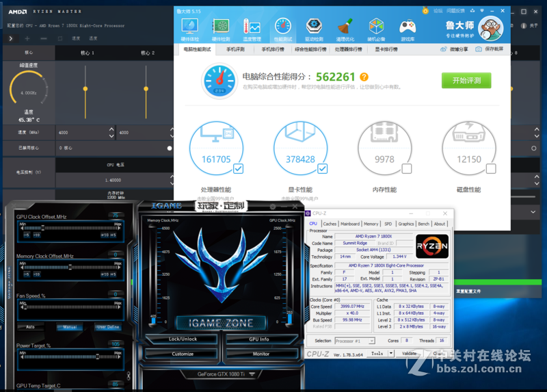Click the info icon next to 关于 in Ryzen Master
The height and width of the screenshot is (392, 547).
click(x=524, y=25)
